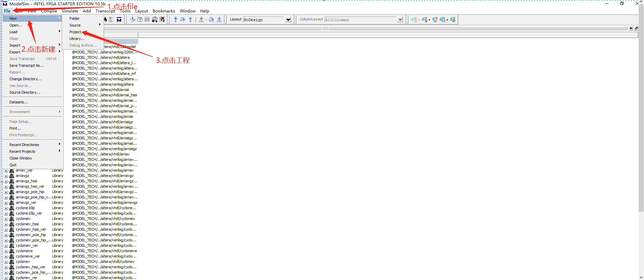Click the blue Step Into arrow icon

175,19
